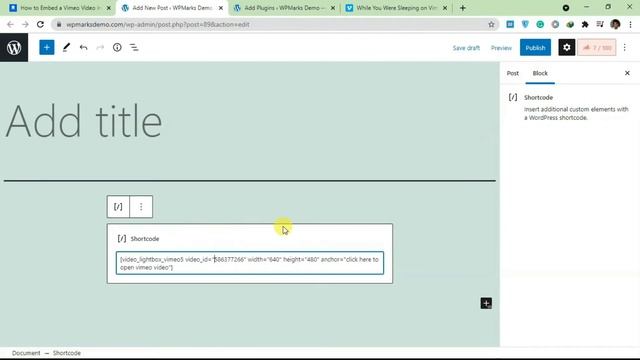Image resolution: width=640 pixels, height=360 pixels.
Task: Click the Redo arrow icon
Action: pos(100,48)
